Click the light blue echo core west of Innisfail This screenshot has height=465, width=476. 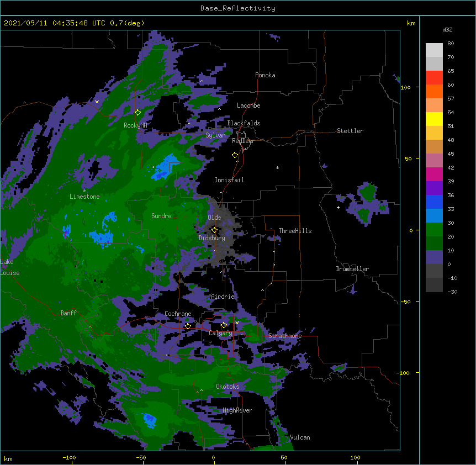(166, 167)
